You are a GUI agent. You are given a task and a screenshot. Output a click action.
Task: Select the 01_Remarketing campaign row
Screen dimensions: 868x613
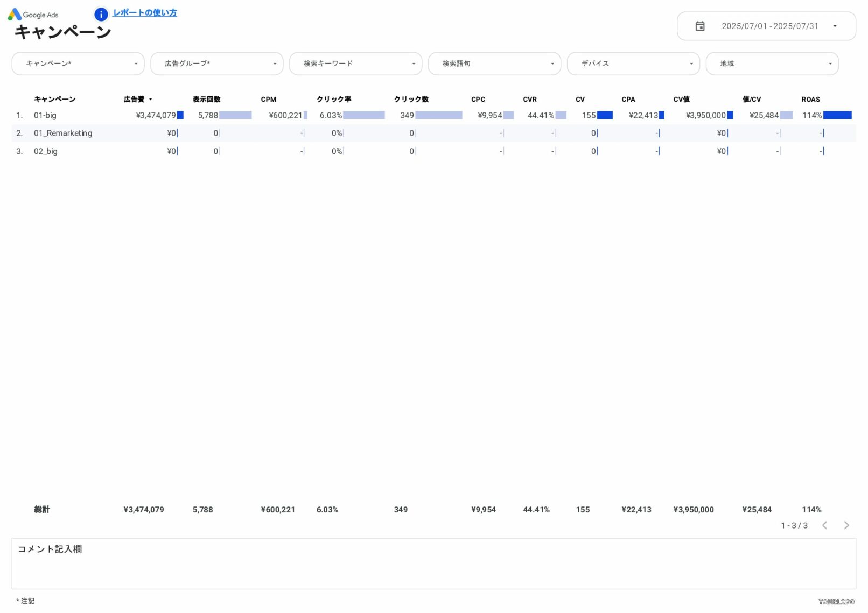click(x=63, y=133)
